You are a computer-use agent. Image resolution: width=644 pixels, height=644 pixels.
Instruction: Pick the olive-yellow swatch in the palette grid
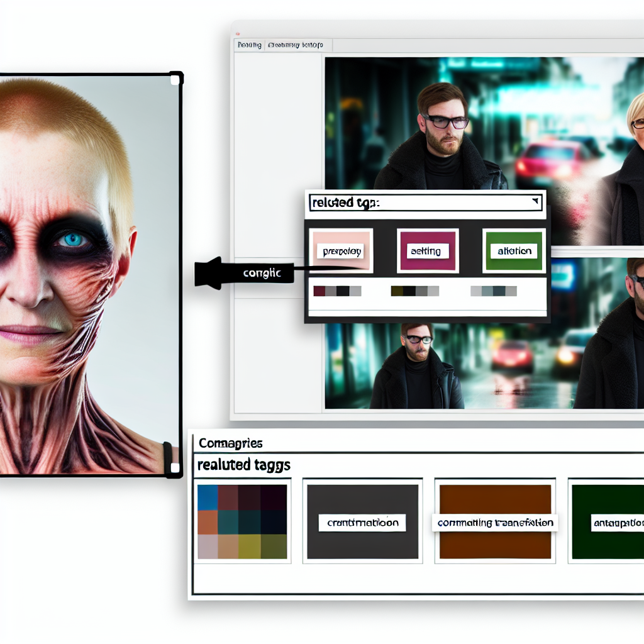pyautogui.click(x=250, y=547)
